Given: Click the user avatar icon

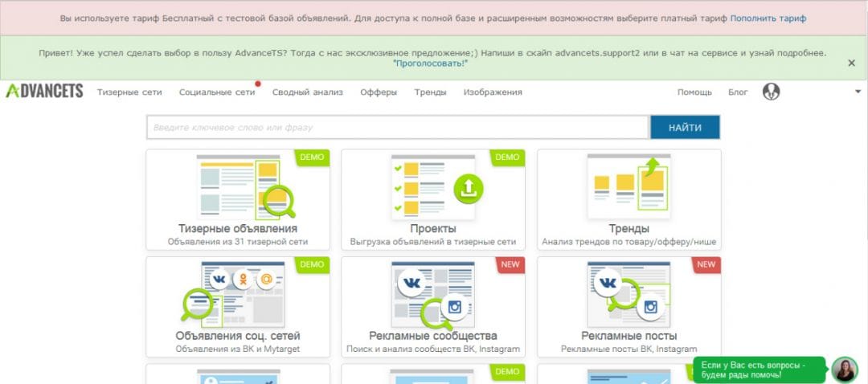Looking at the screenshot, I should coord(771,92).
